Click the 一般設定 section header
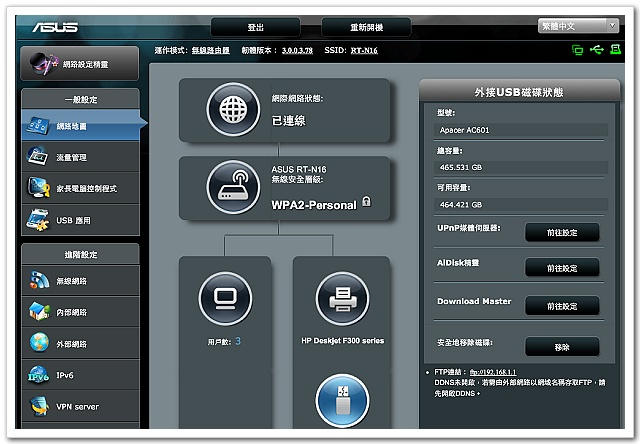Screen dimensions: 640x444 pos(80,99)
